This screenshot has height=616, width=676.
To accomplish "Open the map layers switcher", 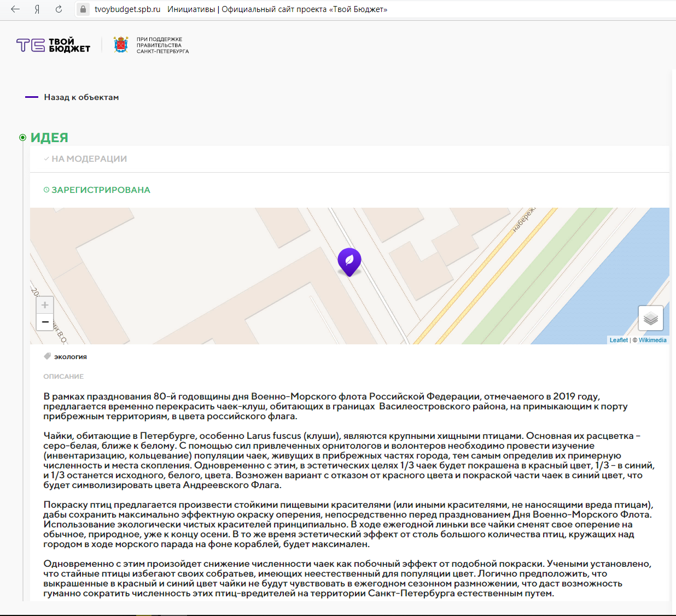I will point(651,318).
